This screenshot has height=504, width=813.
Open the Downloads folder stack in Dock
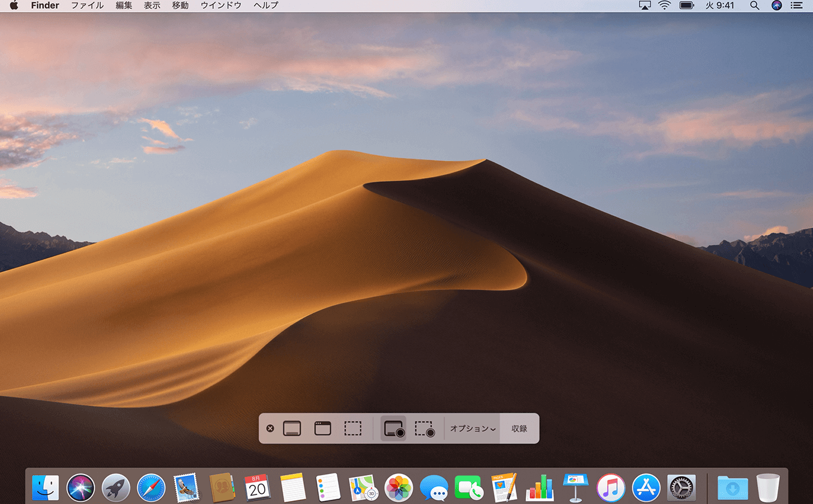(x=733, y=487)
